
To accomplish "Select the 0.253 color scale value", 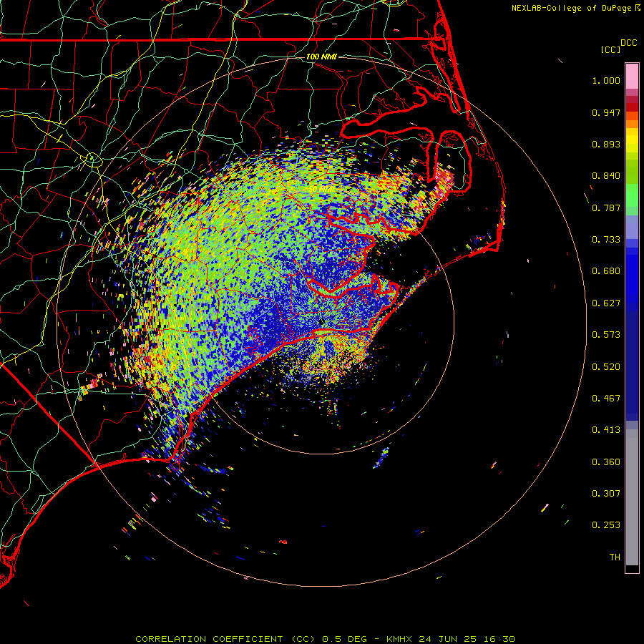I will point(606,525).
